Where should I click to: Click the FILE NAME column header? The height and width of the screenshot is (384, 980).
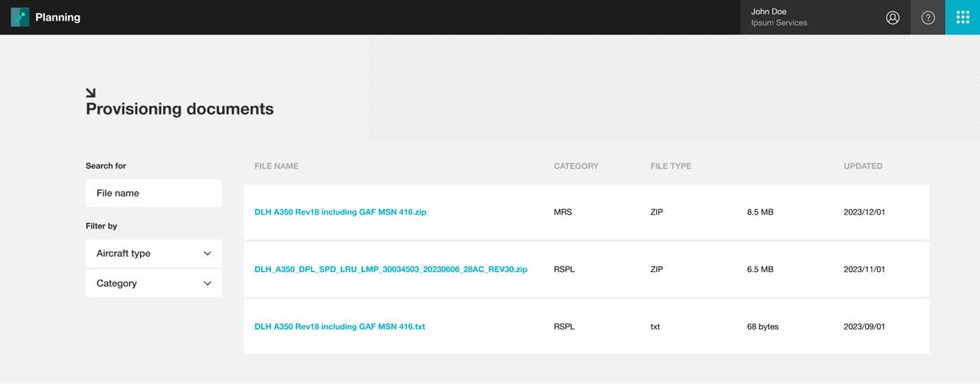276,166
